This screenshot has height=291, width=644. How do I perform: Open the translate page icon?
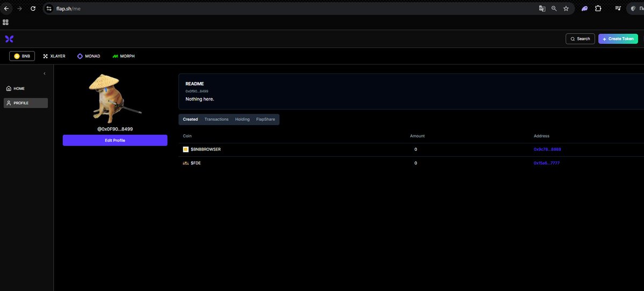point(542,8)
